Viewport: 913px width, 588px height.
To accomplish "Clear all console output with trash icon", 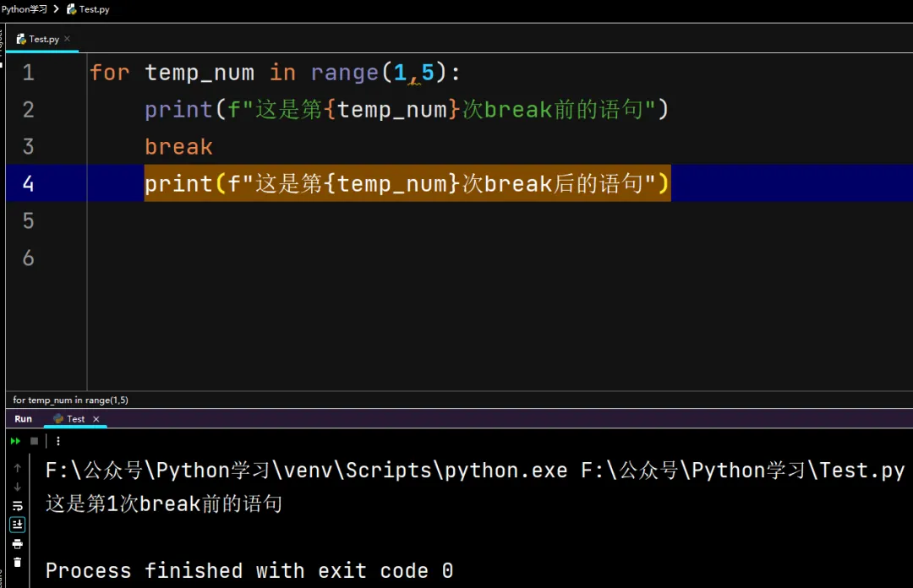I will (x=17, y=563).
